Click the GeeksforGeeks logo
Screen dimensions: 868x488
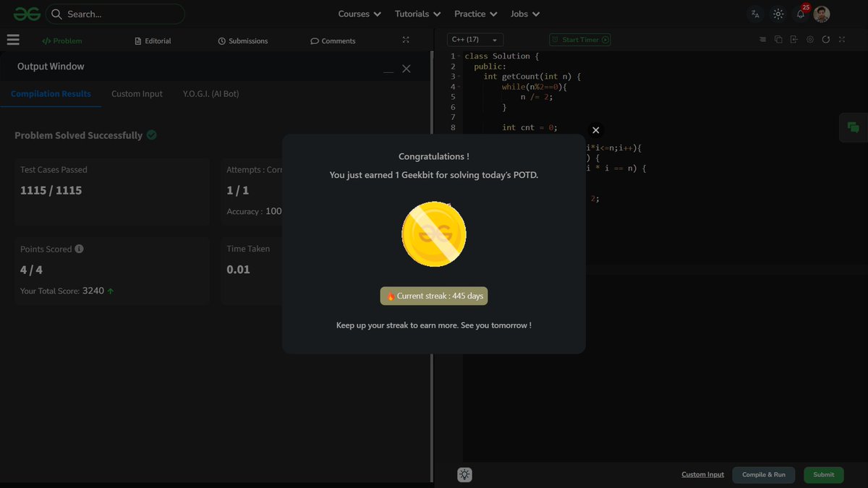coord(27,14)
